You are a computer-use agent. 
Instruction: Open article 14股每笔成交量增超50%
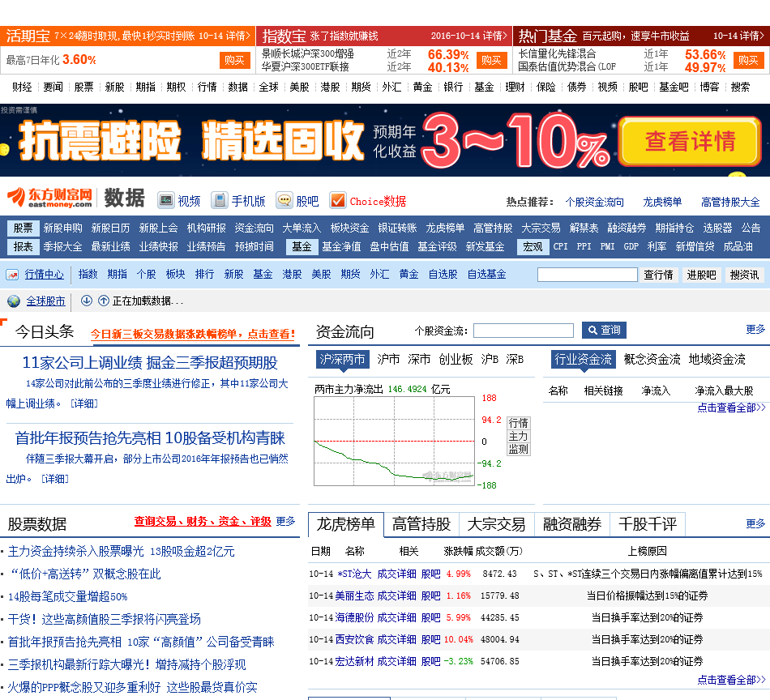tap(68, 597)
